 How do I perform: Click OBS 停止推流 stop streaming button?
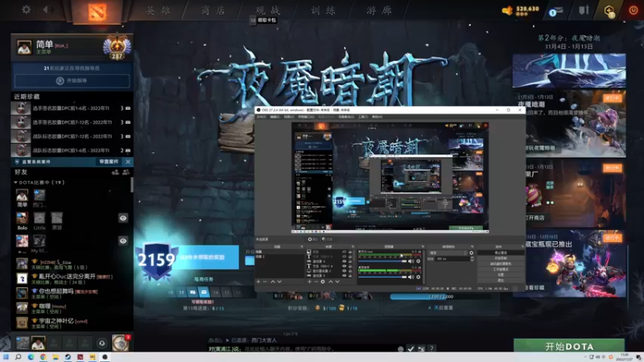[x=501, y=253]
